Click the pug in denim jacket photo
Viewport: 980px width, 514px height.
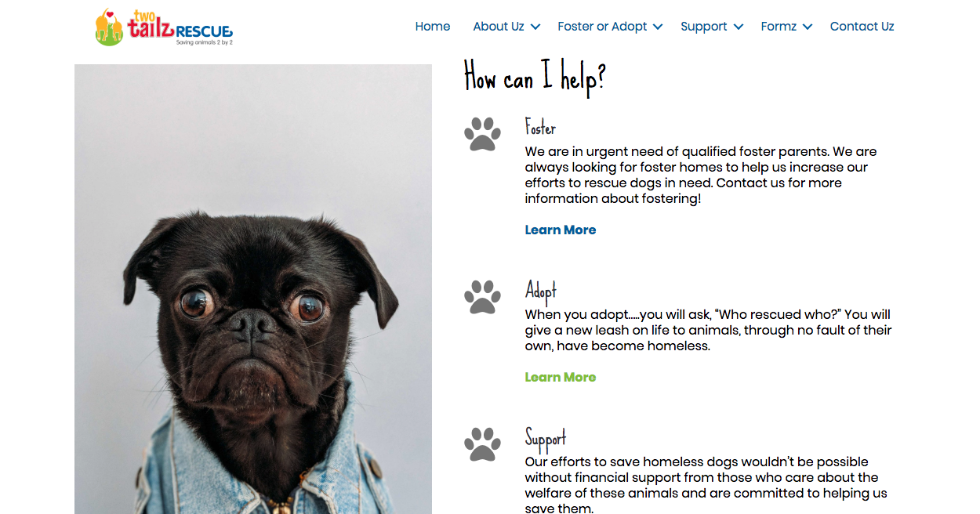click(253, 289)
